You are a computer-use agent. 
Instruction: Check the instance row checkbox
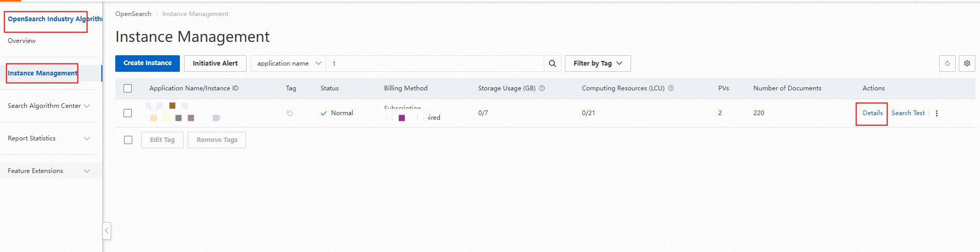[x=128, y=113]
